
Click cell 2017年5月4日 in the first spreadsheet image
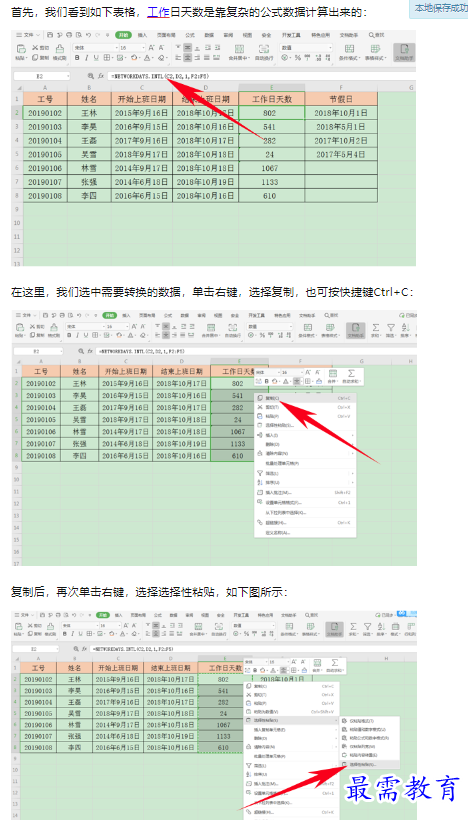pos(341,154)
